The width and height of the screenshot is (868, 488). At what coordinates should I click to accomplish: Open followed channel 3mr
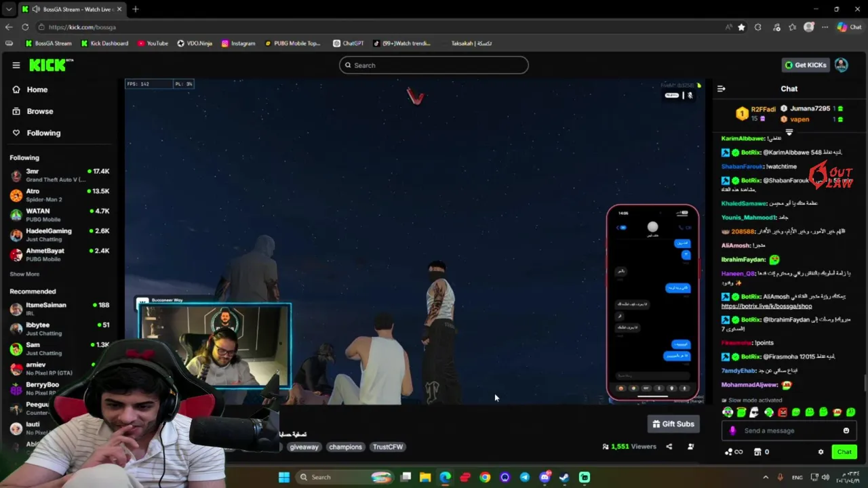60,175
